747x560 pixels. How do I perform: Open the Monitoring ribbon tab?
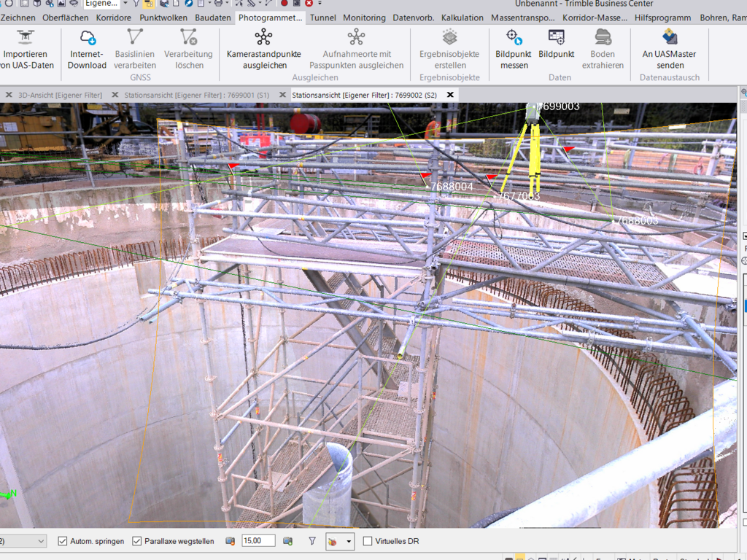coord(365,17)
